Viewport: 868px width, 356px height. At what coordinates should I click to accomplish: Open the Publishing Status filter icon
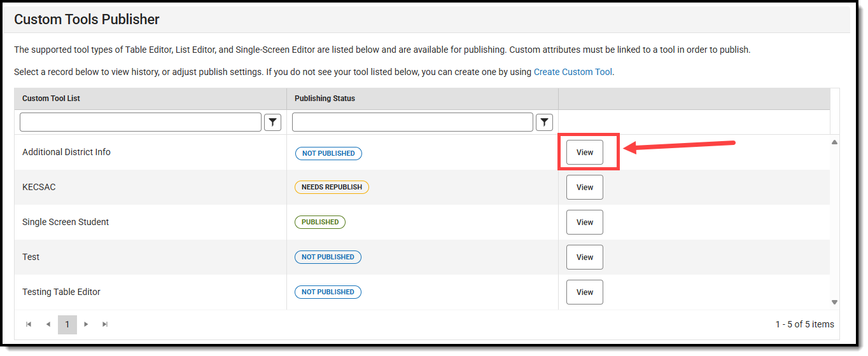pos(545,122)
